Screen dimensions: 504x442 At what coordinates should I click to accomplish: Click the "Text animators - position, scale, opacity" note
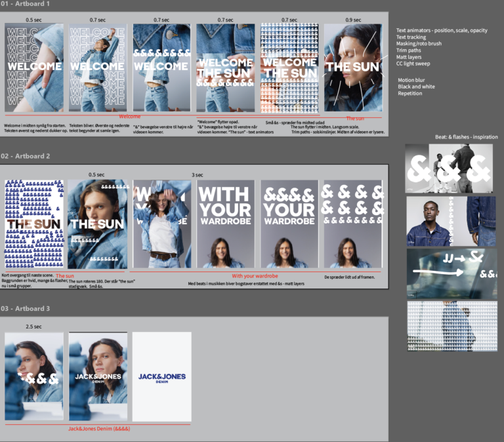442,31
